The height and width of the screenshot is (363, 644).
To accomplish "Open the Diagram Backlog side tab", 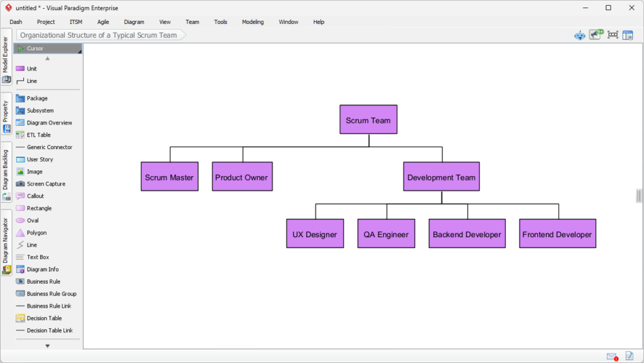I will (6, 172).
